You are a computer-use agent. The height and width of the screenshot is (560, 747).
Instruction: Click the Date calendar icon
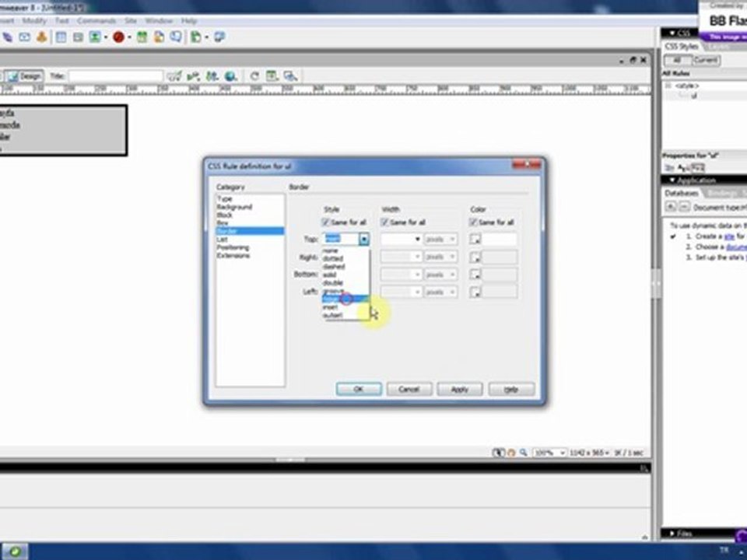(142, 37)
